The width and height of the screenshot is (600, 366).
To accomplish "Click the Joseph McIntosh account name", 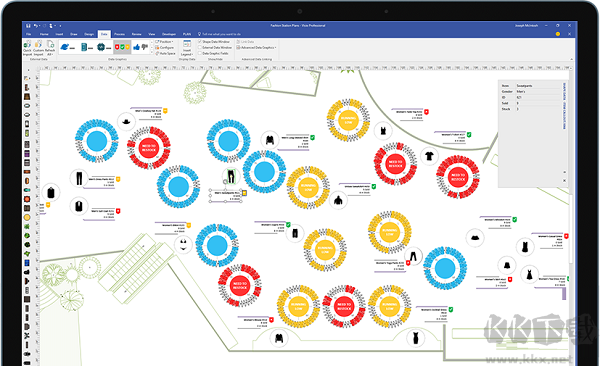I will [526, 26].
